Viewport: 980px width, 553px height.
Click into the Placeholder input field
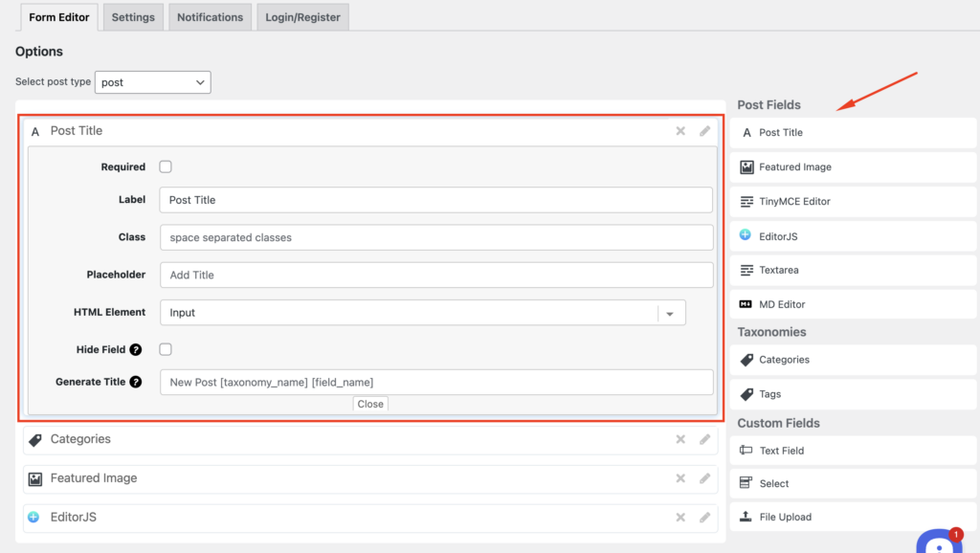(x=436, y=276)
